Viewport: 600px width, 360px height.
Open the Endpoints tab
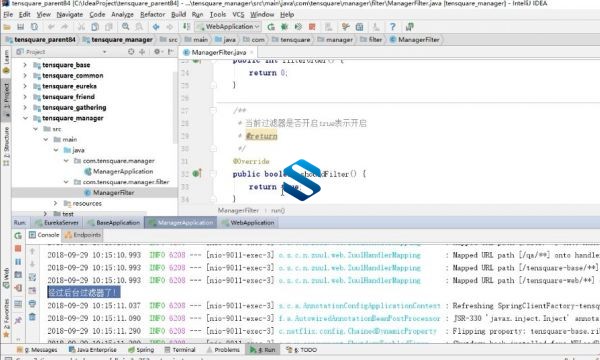click(83, 235)
